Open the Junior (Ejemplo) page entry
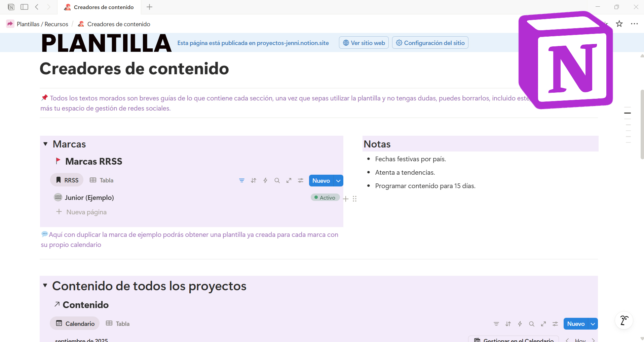Image resolution: width=644 pixels, height=342 pixels. pyautogui.click(x=89, y=198)
